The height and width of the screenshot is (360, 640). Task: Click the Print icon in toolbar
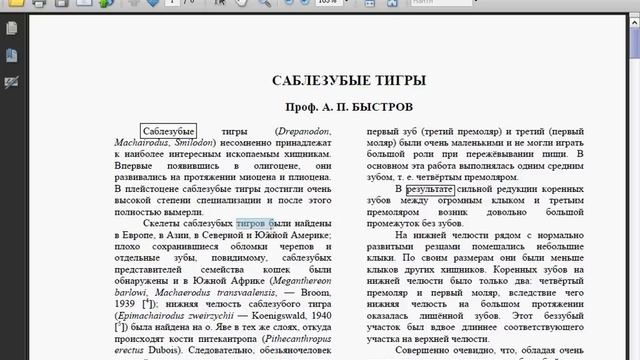tap(39, 3)
